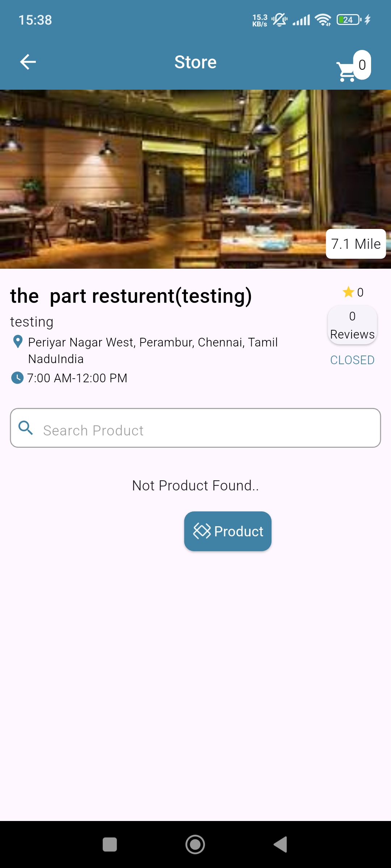Viewport: 391px width, 868px height.
Task: Open the shopping cart icon
Action: pyautogui.click(x=346, y=72)
